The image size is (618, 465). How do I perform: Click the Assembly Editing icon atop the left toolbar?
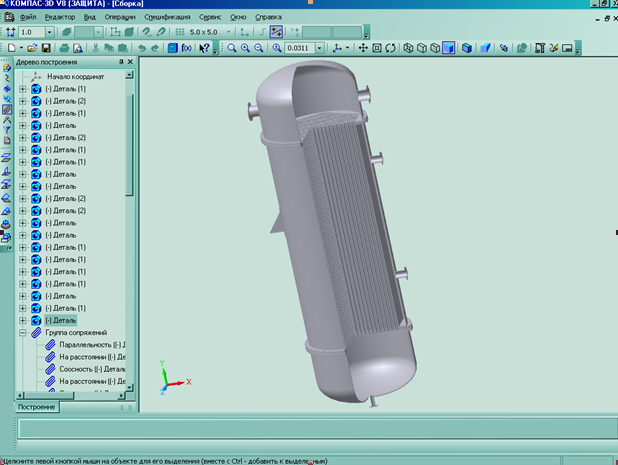[x=7, y=68]
